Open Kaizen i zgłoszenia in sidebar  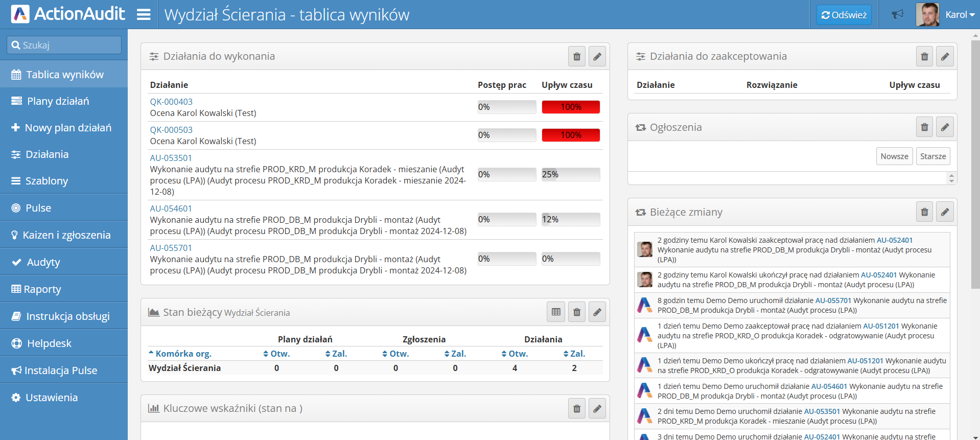[x=66, y=235]
